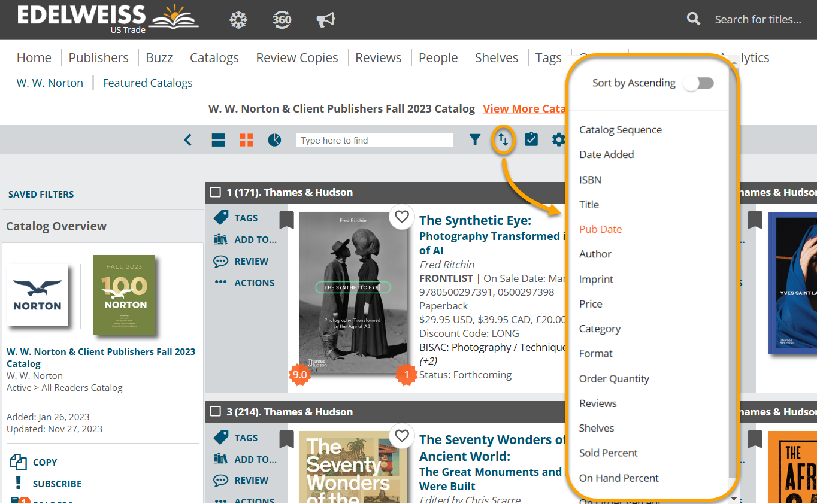Click the sort arrows icon in toolbar
Image resolution: width=817 pixels, height=504 pixels.
(503, 140)
